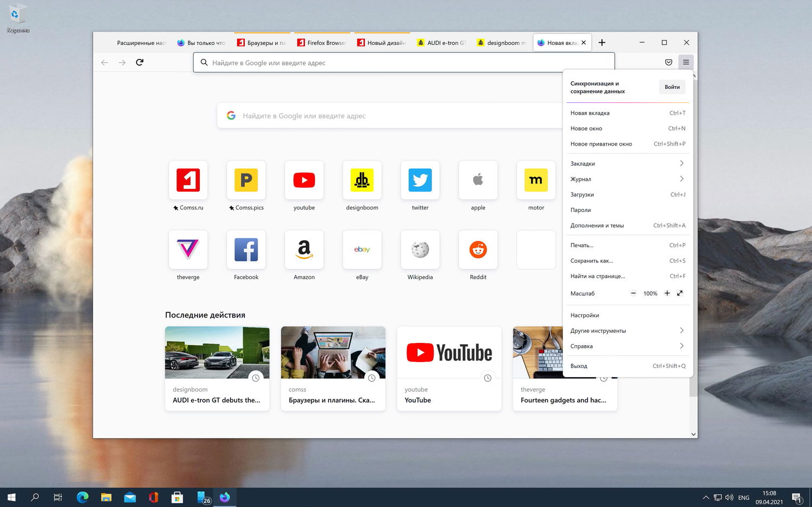
Task: Open File Explorer from the taskbar
Action: (106, 497)
